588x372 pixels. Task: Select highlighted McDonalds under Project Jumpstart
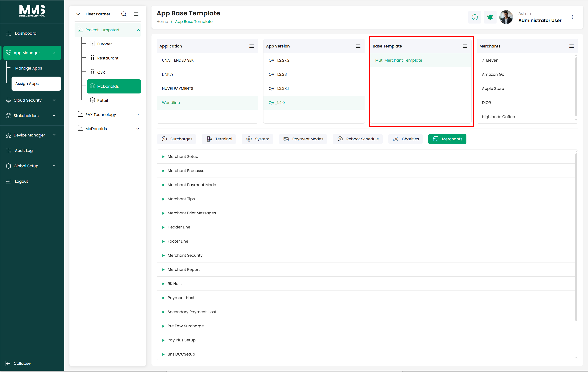[114, 86]
